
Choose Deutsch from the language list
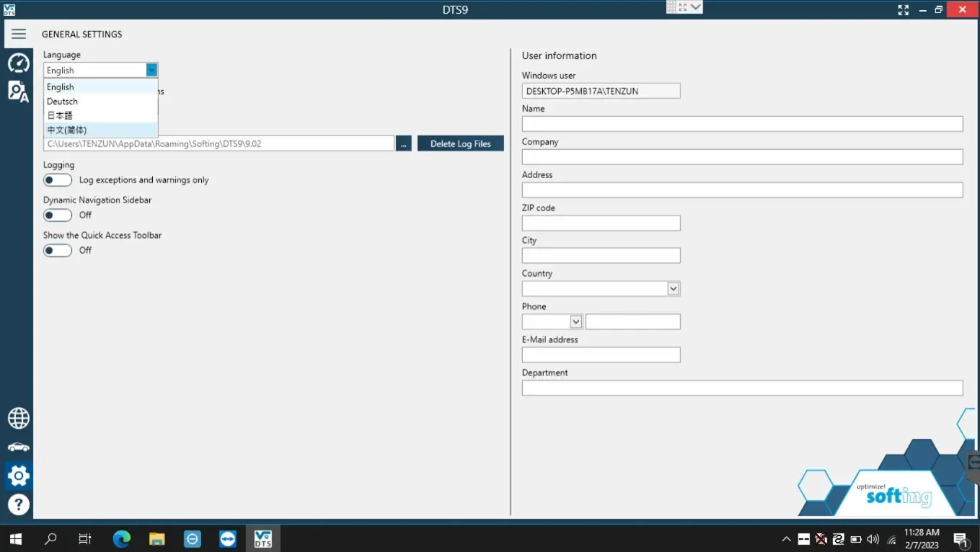point(101,102)
